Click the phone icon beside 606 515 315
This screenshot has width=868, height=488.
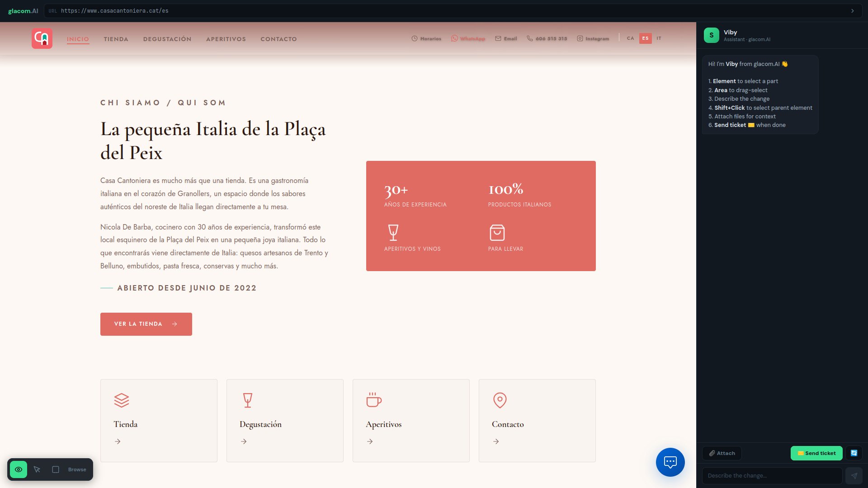530,38
